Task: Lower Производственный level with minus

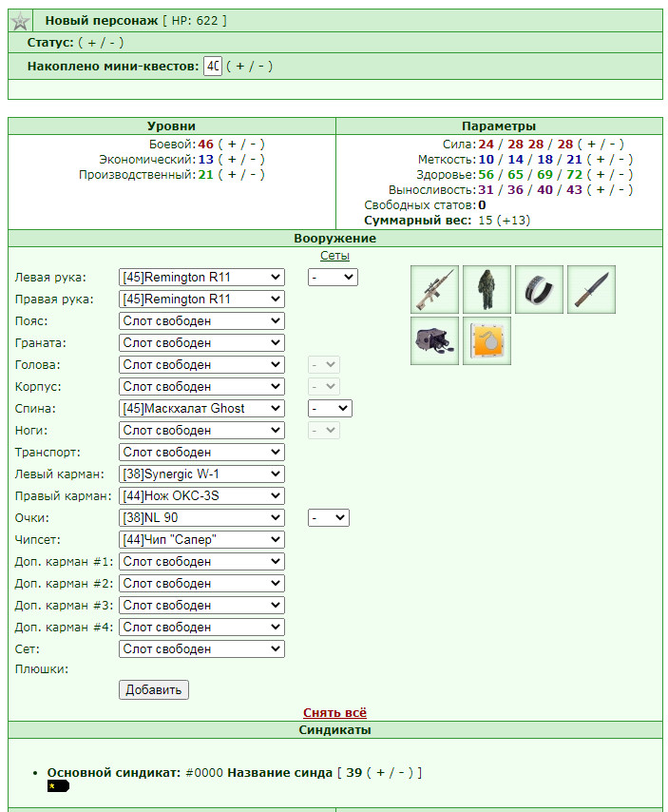Action: click(253, 175)
